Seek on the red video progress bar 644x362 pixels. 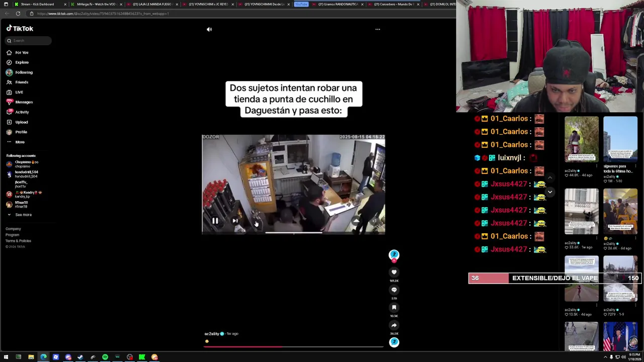click(x=293, y=346)
